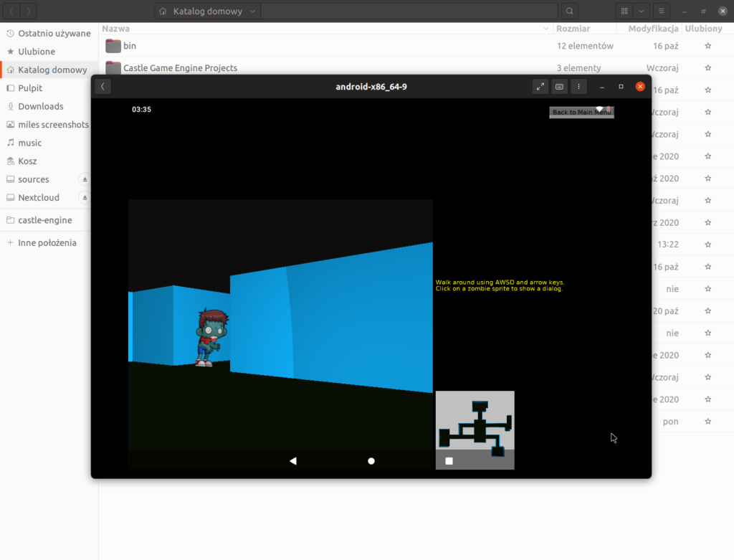Sort by Ulubiony column header
Viewport: 734px width, 560px height.
(703, 29)
